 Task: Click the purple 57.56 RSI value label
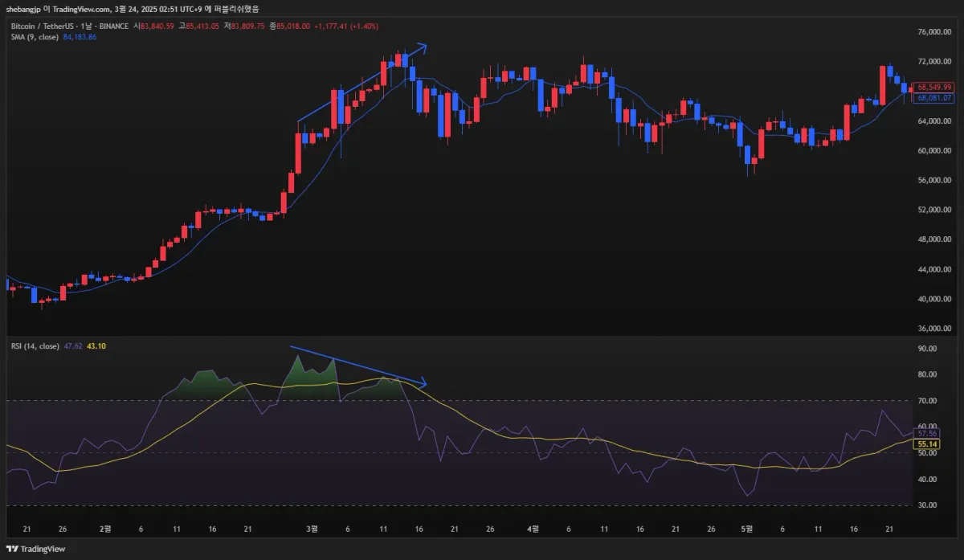[x=926, y=433]
